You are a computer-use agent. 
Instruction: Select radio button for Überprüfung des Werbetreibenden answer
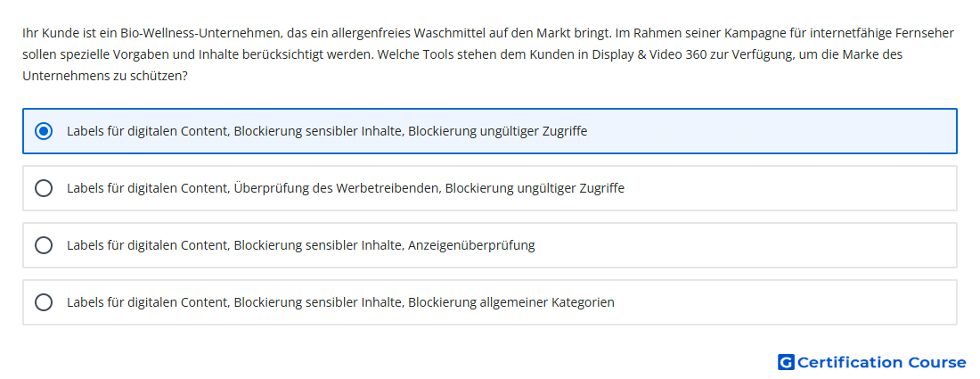coord(44,188)
